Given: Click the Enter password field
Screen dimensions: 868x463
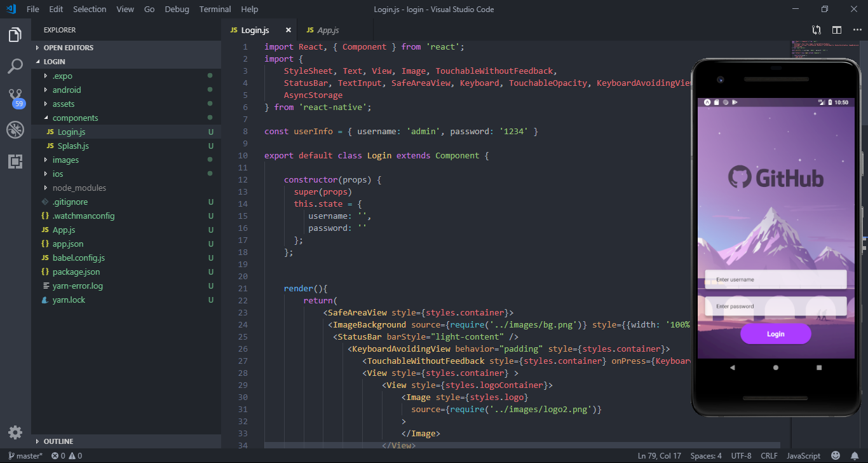Looking at the screenshot, I should pyautogui.click(x=776, y=306).
